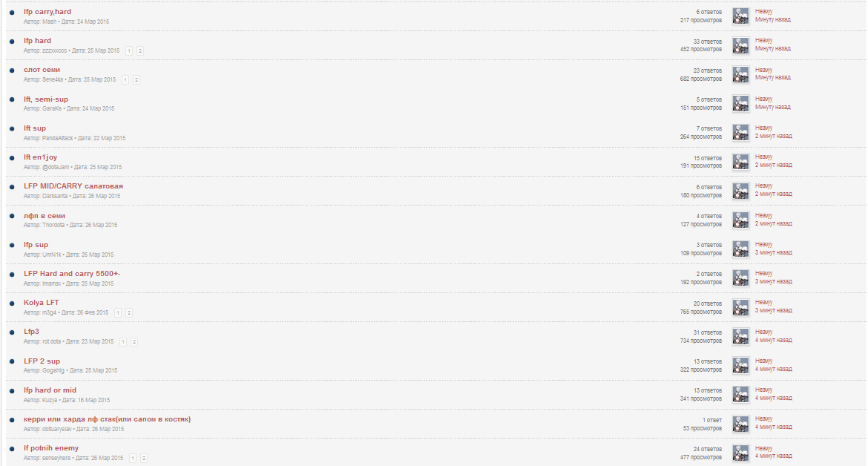This screenshot has width=868, height=466.
Task: Click the unread dot beside 'Lfp3'
Action: coord(12,332)
